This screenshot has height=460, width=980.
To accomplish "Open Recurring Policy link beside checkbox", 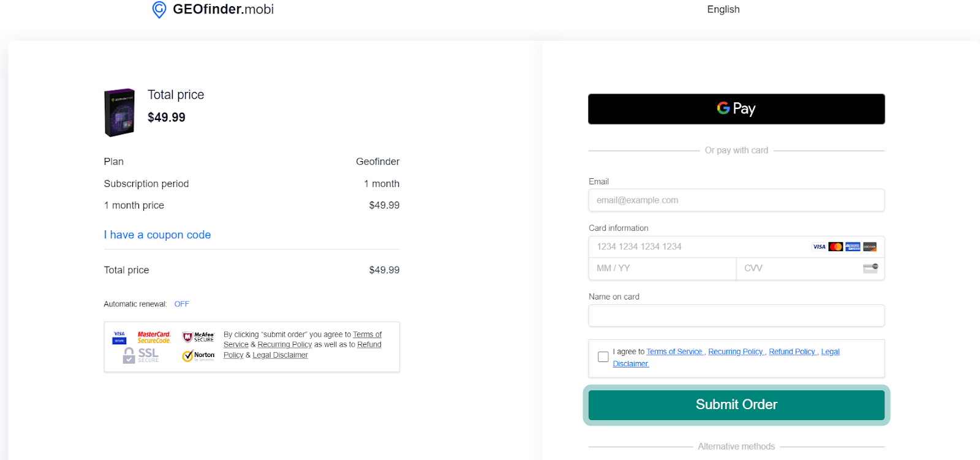I will [736, 352].
